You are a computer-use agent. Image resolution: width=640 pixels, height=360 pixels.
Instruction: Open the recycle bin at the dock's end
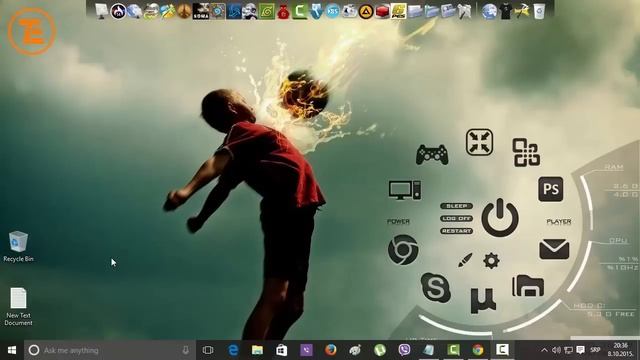[539, 11]
